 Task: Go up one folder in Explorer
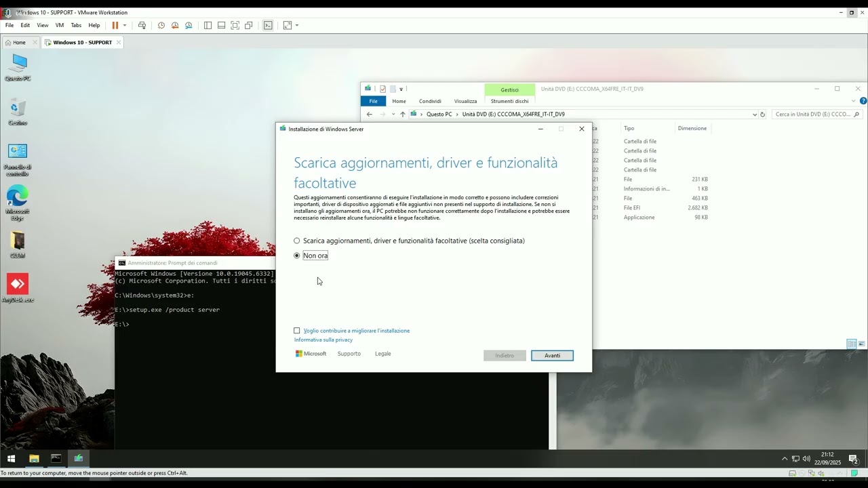coord(402,115)
